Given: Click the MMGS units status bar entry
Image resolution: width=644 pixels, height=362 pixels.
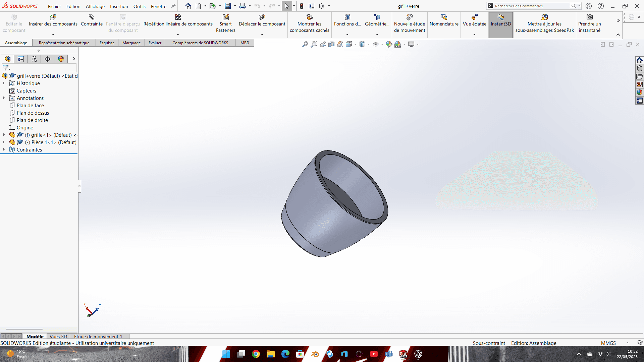Looking at the screenshot, I should [x=608, y=343].
